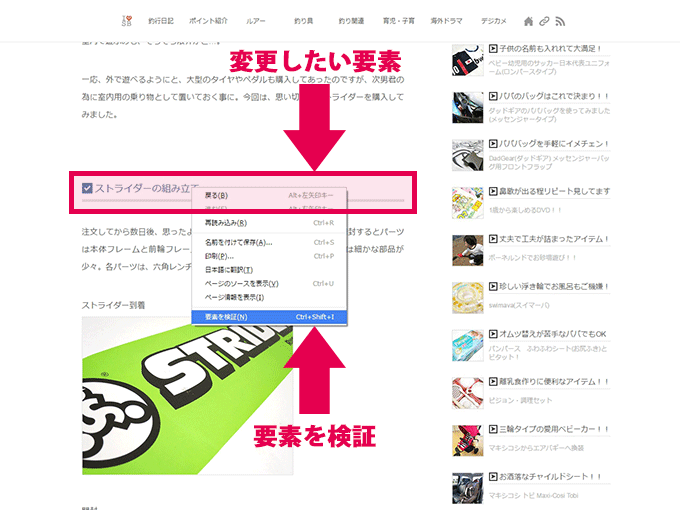Open the 釣行日記 navigation item

[x=161, y=21]
